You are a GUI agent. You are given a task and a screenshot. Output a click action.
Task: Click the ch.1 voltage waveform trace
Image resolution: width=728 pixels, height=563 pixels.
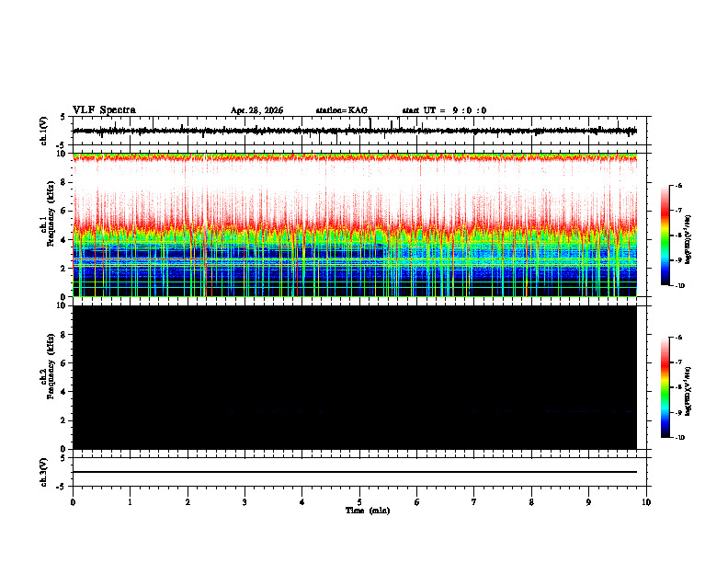pos(354,131)
